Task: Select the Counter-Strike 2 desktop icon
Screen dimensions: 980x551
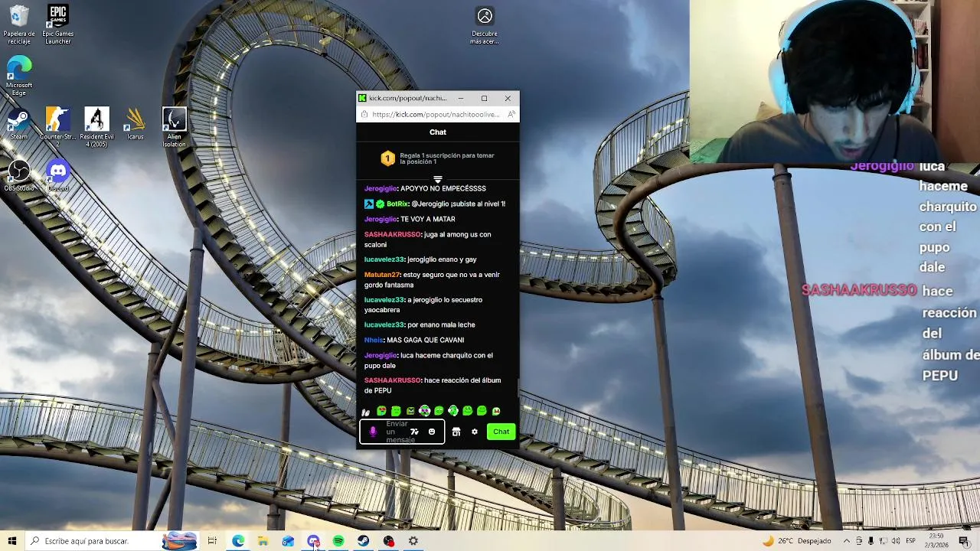Action: [57, 127]
